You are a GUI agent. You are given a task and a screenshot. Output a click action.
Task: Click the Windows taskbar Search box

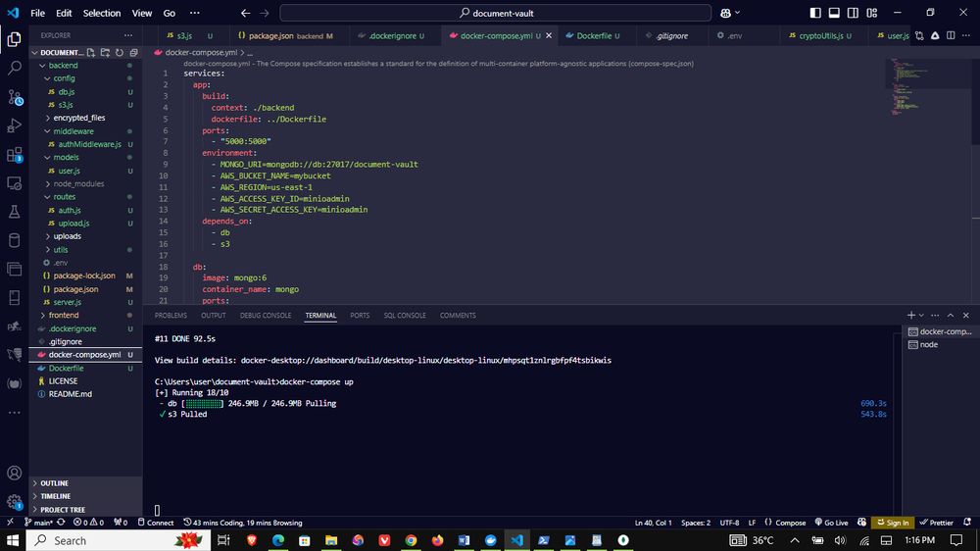[119, 540]
